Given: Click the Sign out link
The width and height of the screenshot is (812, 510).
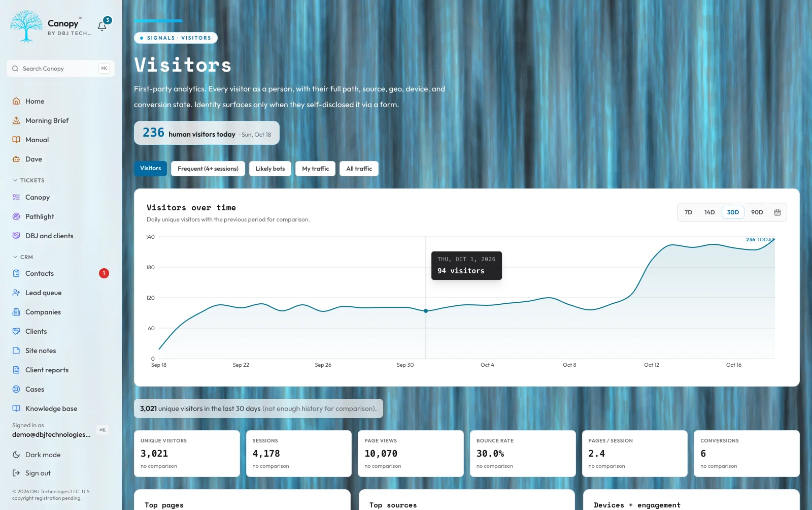Looking at the screenshot, I should 31,473.
